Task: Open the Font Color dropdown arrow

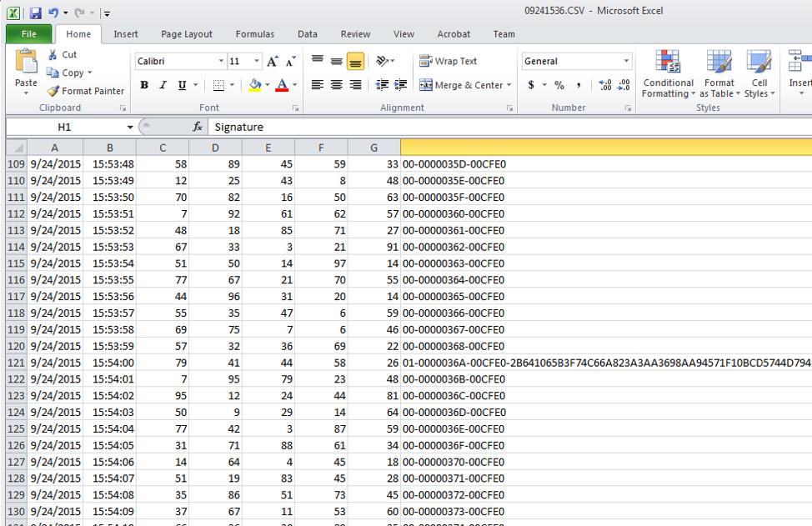Action: tap(294, 85)
